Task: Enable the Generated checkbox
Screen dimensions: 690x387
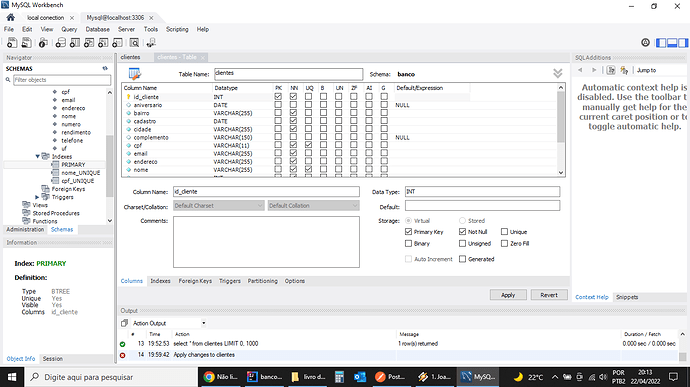Action: pyautogui.click(x=462, y=259)
